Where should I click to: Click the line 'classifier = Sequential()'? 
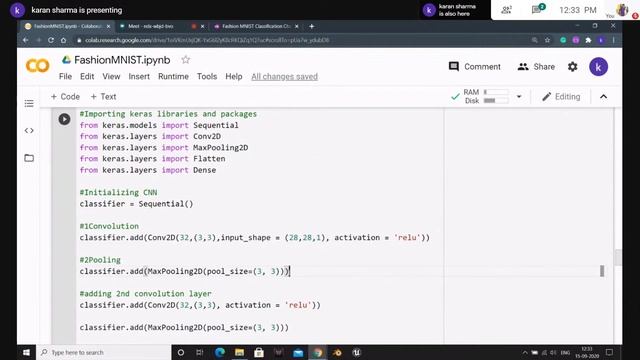pos(136,204)
